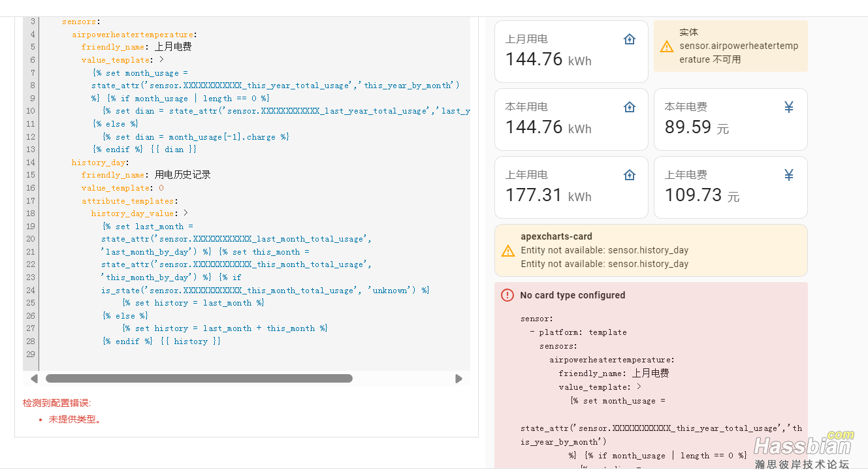Click '{% endif %} {{ dian }}' line
868x476 pixels.
point(144,150)
